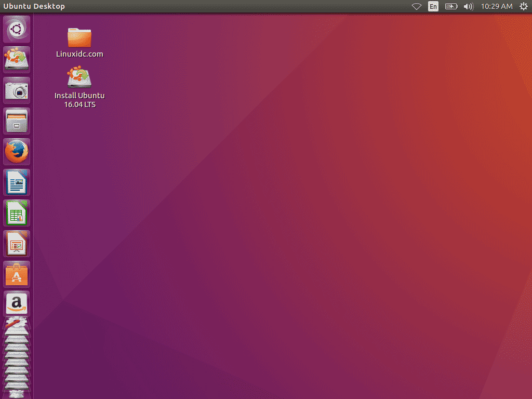Open the Ubuntu Software store

(x=16, y=274)
